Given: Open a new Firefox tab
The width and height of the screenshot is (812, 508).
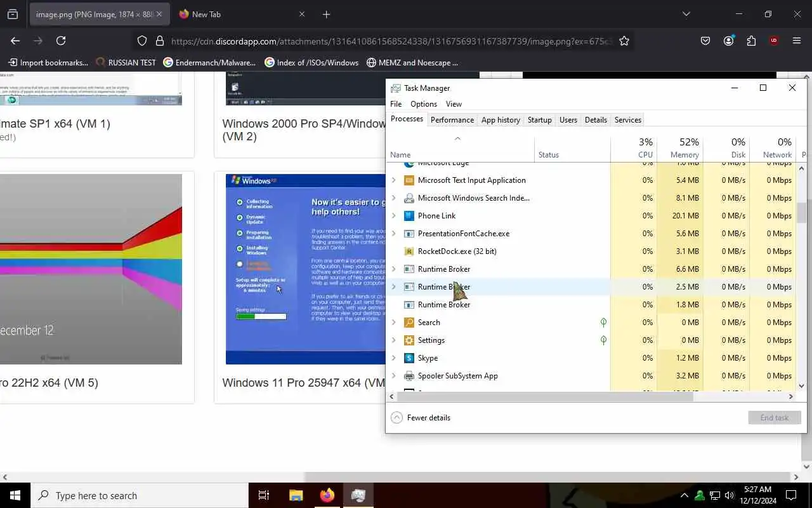Looking at the screenshot, I should 326,14.
